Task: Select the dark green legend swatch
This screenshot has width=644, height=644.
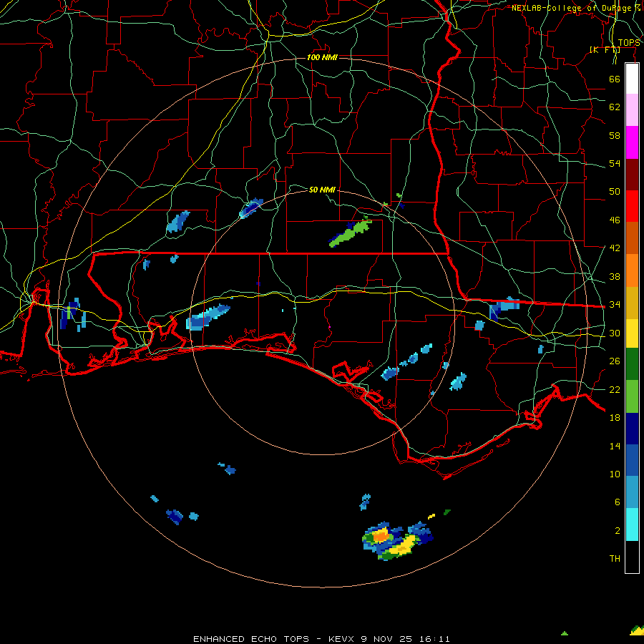Action: pos(632,364)
